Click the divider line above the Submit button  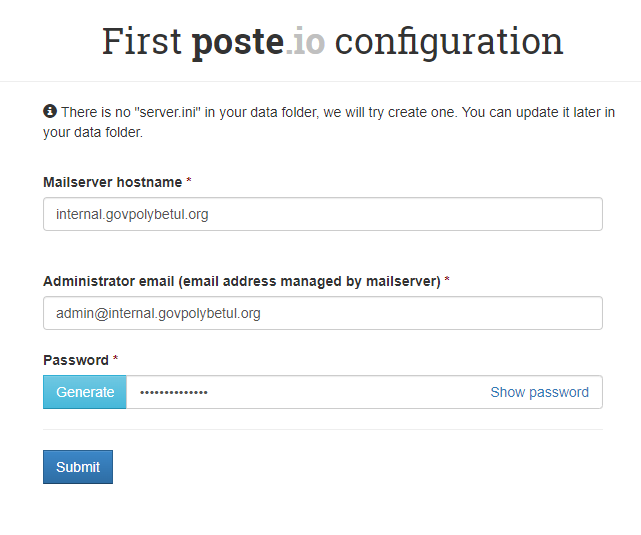[323, 430]
